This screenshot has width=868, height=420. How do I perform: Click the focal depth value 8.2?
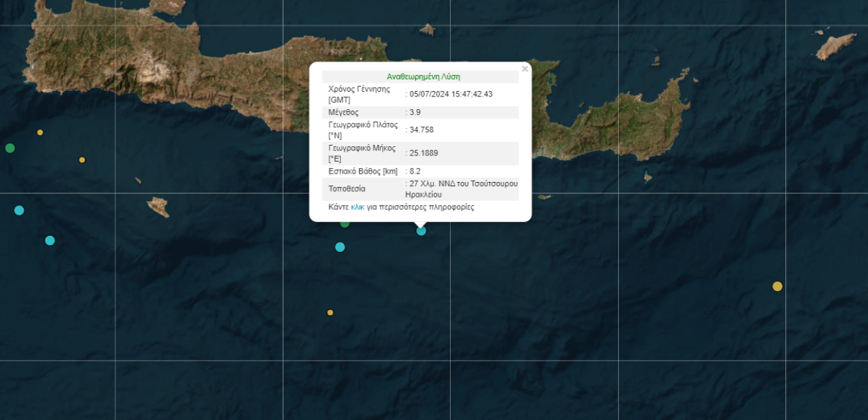tap(415, 171)
